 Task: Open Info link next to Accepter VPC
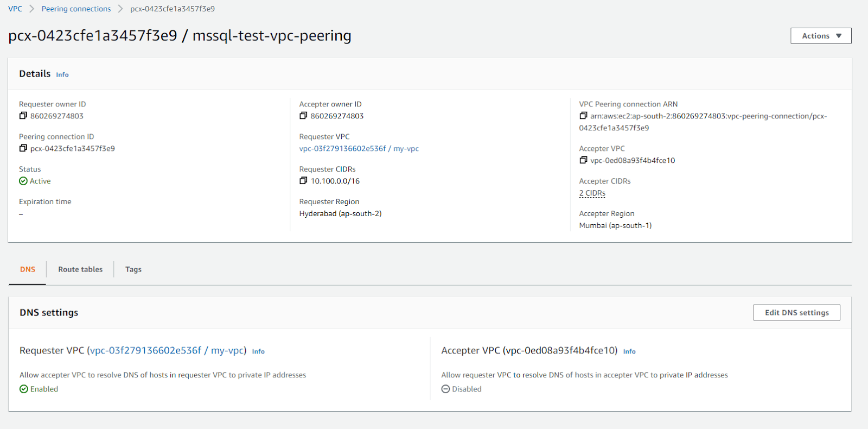(629, 352)
